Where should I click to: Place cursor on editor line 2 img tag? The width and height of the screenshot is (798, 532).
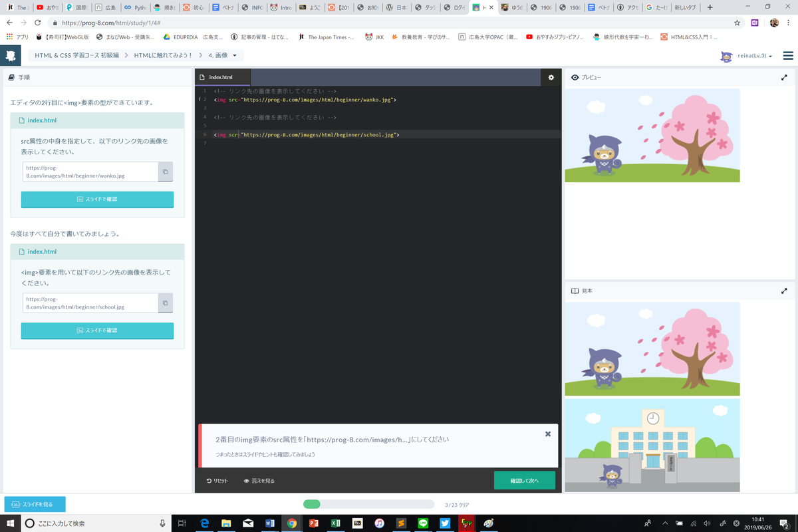[305, 100]
